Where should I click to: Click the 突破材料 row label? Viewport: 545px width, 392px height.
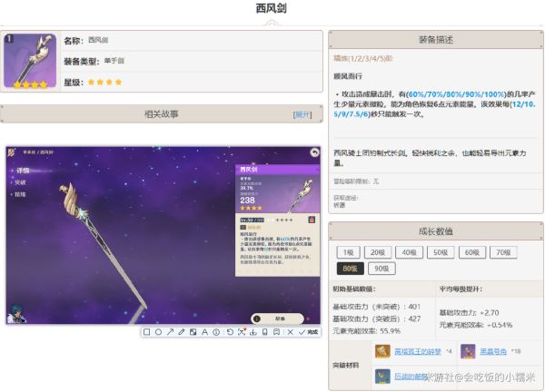(x=346, y=366)
